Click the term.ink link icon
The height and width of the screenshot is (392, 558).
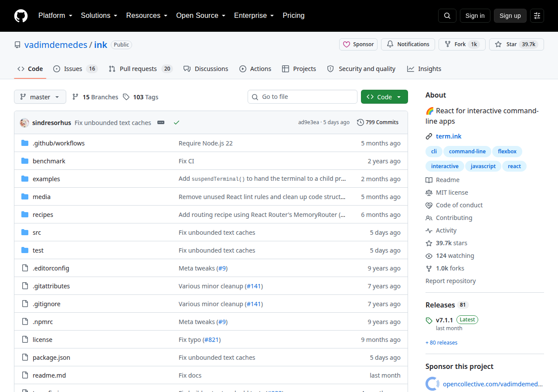tap(429, 136)
